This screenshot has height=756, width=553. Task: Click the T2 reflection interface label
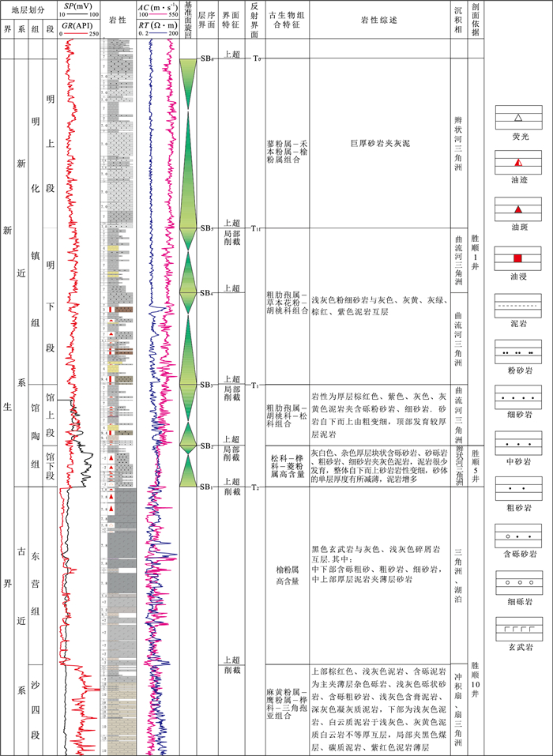click(x=255, y=487)
